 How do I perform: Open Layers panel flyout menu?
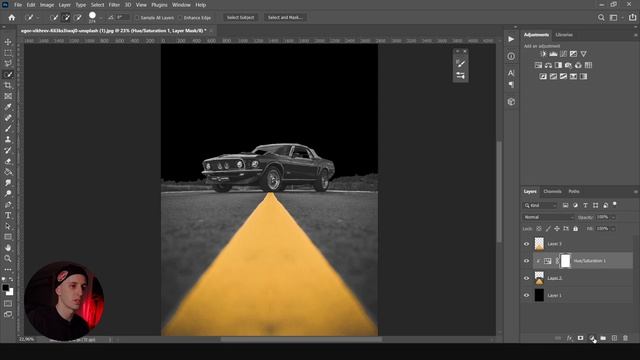(636, 192)
